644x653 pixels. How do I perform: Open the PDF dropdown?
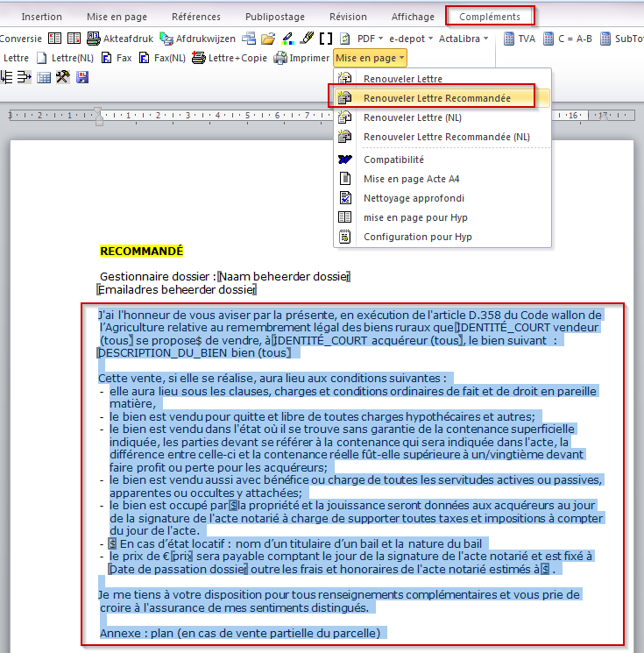click(x=370, y=39)
